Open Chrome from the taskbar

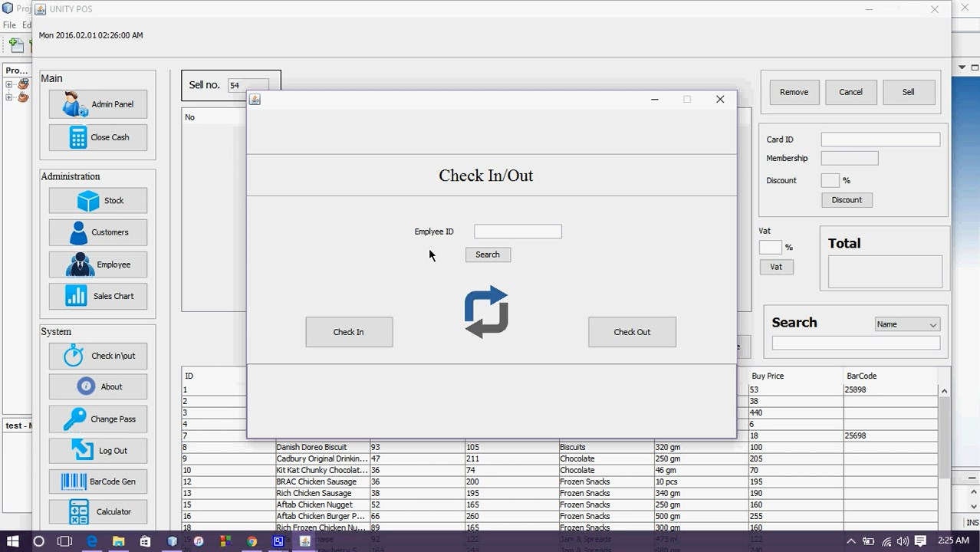pos(252,541)
